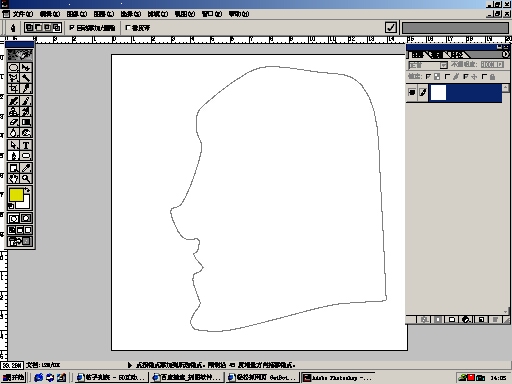
Task: Click the commit checkmark button in options bar
Action: point(391,27)
